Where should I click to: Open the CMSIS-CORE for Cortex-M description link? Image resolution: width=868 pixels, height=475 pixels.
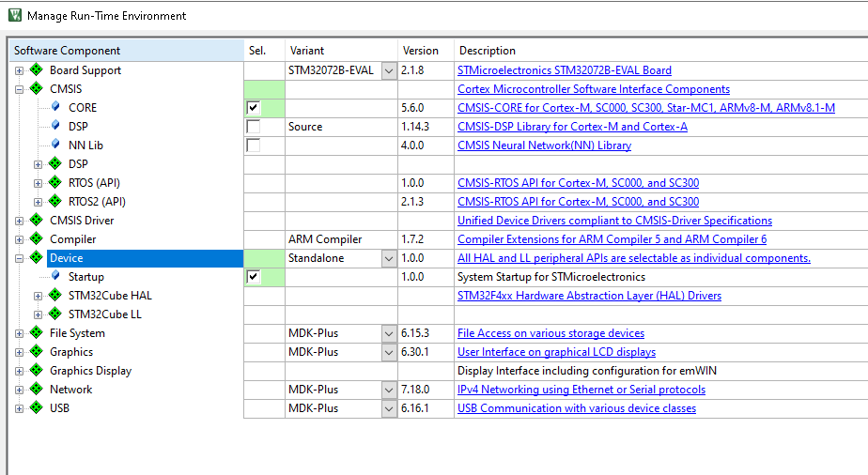pos(646,108)
